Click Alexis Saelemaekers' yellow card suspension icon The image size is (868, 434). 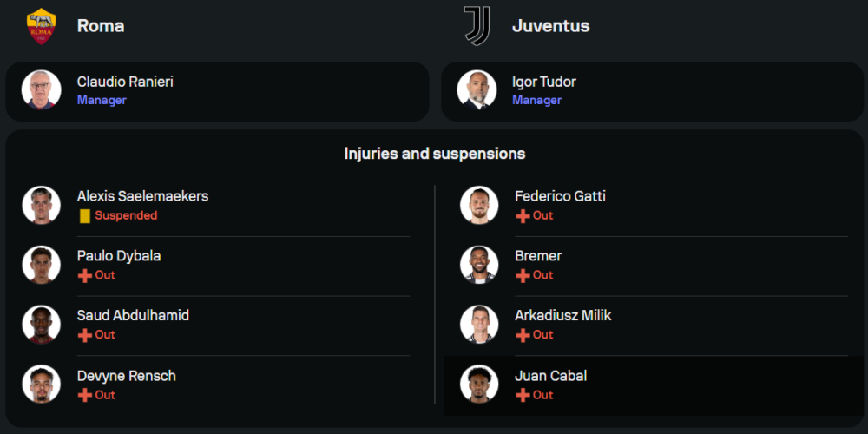84,215
